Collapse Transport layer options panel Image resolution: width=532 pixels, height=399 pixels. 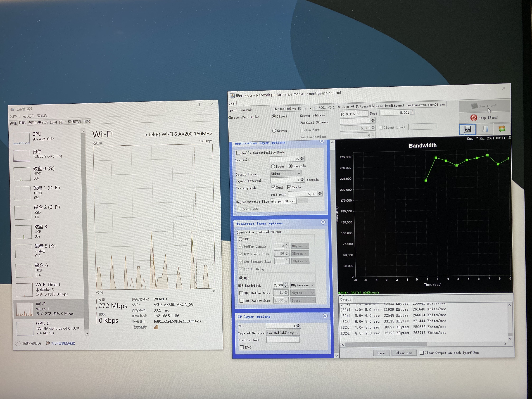point(323,222)
